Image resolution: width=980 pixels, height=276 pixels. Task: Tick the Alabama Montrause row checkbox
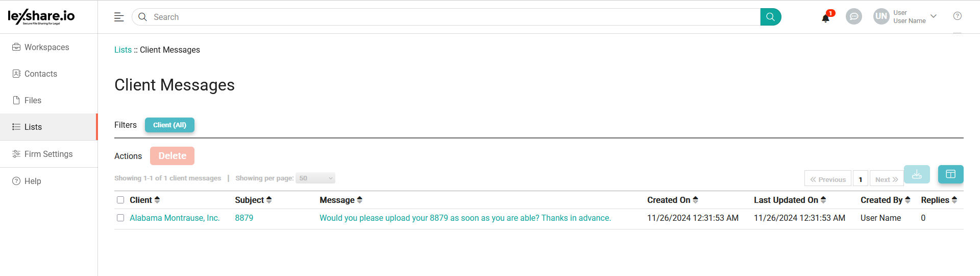pyautogui.click(x=120, y=218)
